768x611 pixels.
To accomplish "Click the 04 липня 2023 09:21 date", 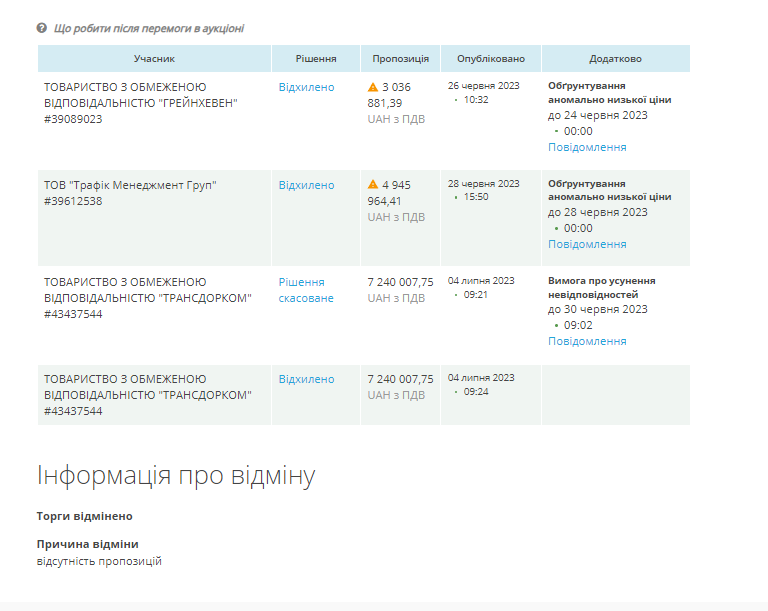I will point(481,288).
